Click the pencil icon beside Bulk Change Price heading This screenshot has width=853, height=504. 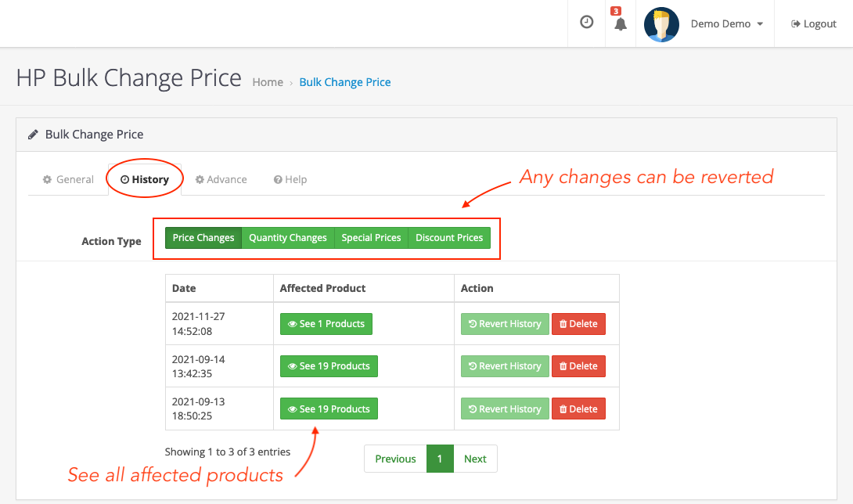pos(33,133)
